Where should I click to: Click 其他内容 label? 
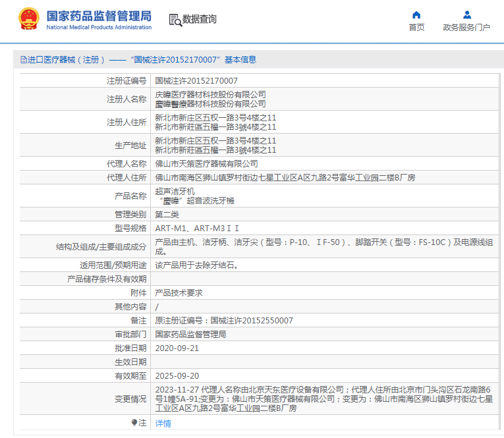pyautogui.click(x=130, y=307)
